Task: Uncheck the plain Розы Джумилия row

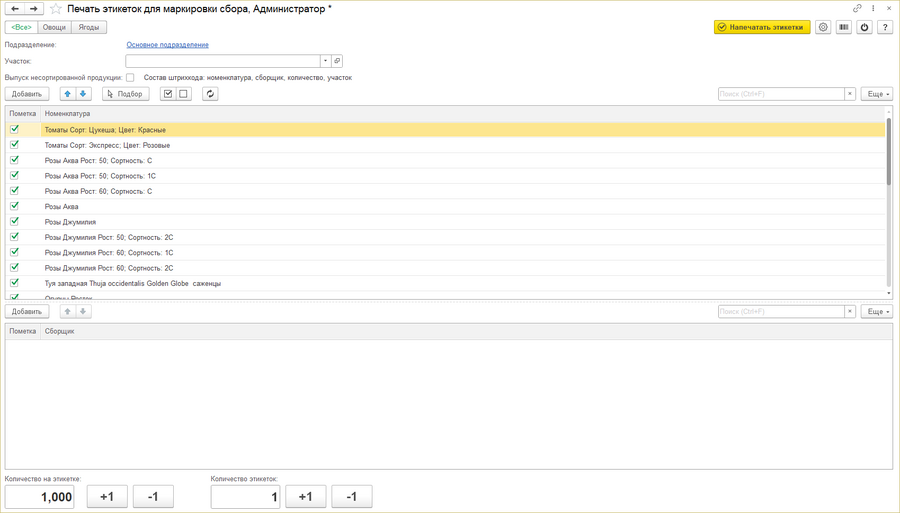Action: click(x=14, y=221)
